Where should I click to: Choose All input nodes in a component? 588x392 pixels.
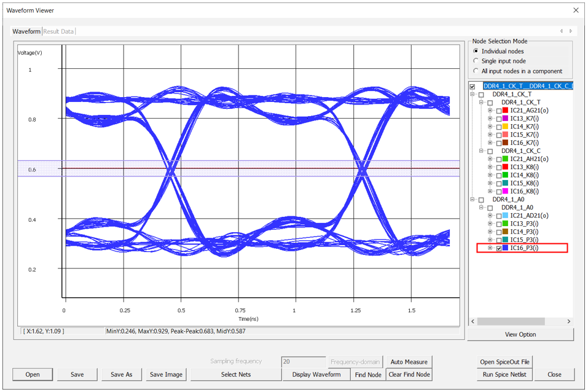476,71
